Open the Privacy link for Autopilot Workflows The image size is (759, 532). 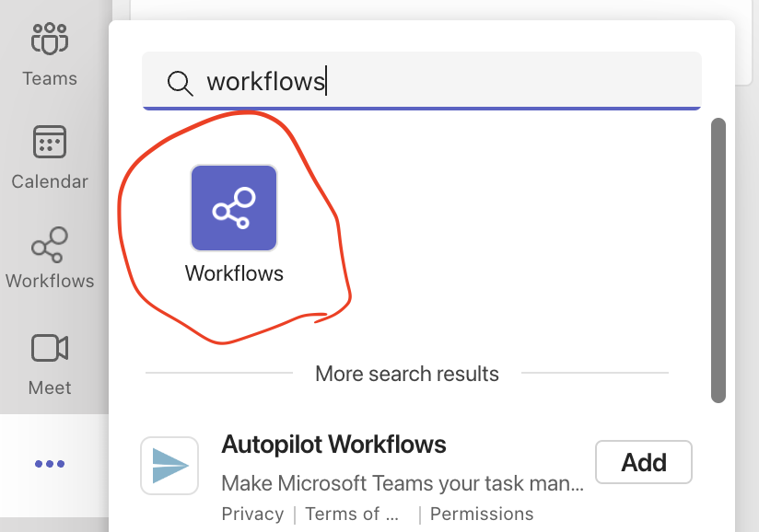[252, 514]
